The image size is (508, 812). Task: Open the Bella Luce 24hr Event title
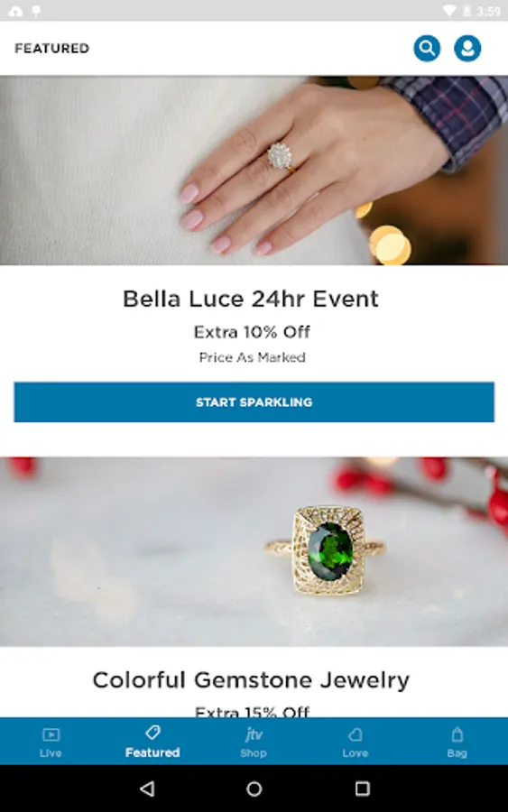(251, 299)
